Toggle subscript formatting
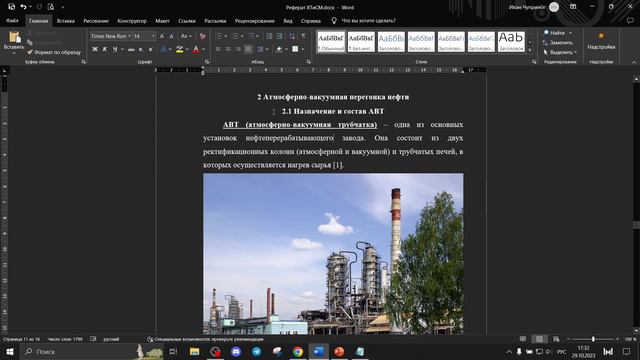The height and width of the screenshot is (360, 640). [141, 49]
